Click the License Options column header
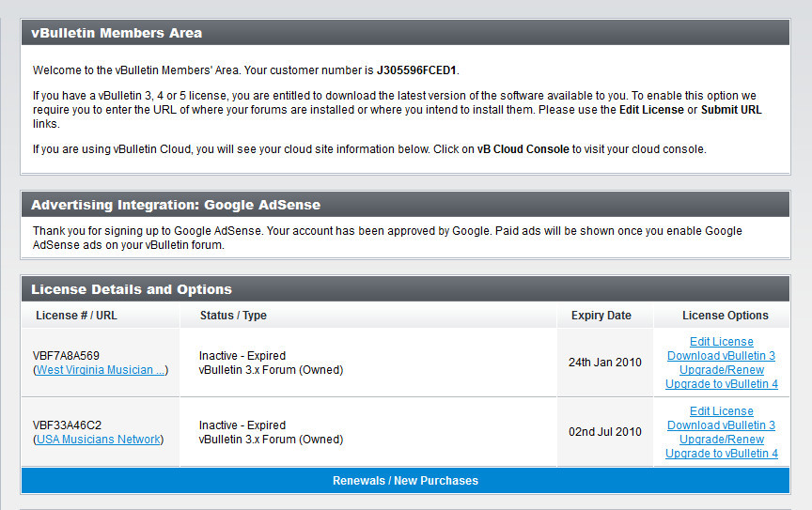812x510 pixels. point(725,316)
